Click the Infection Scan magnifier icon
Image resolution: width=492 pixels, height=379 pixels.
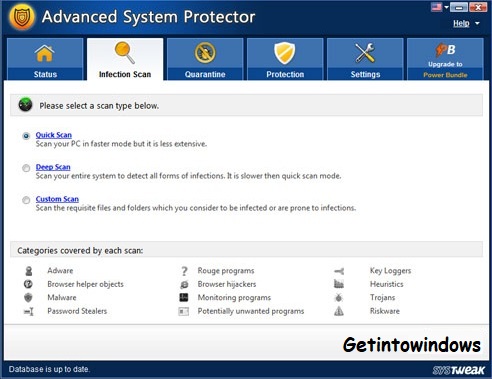125,52
